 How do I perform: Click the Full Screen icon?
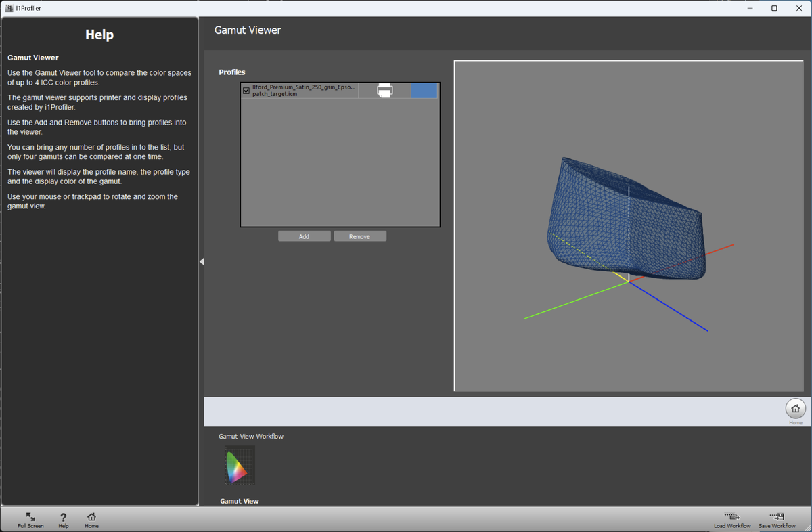(30, 518)
